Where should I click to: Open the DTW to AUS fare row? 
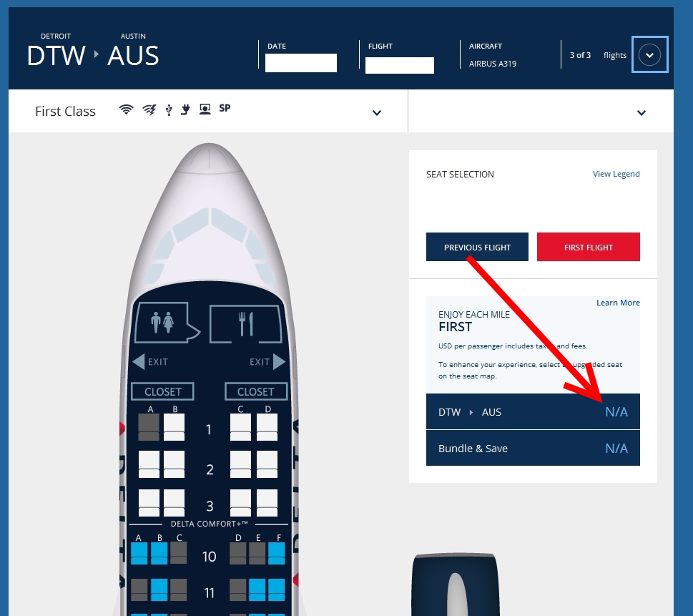(533, 411)
